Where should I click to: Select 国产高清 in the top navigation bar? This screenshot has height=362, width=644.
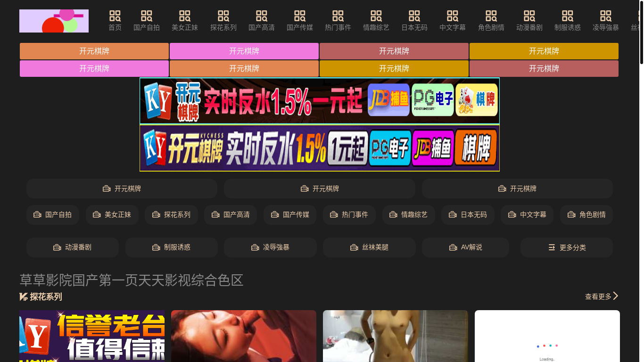tap(262, 21)
